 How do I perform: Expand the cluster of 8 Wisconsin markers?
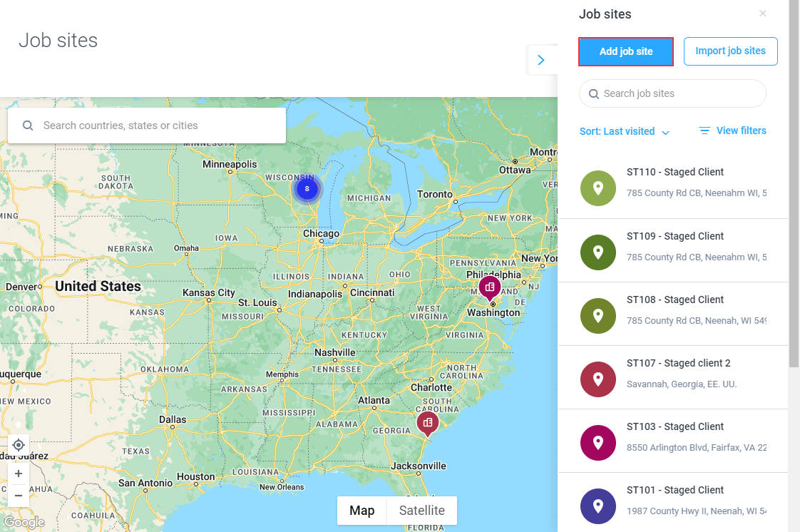point(307,188)
